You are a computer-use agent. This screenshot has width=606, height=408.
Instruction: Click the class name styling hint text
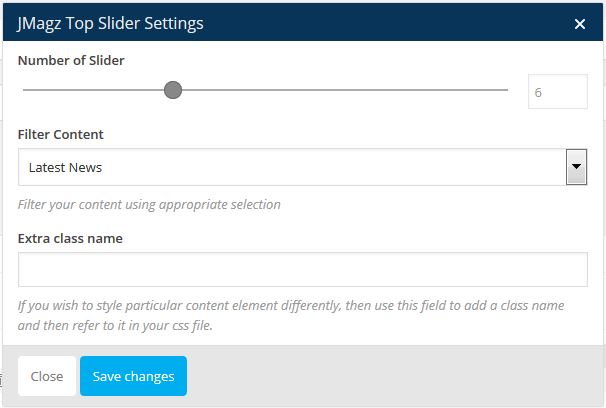click(x=290, y=316)
